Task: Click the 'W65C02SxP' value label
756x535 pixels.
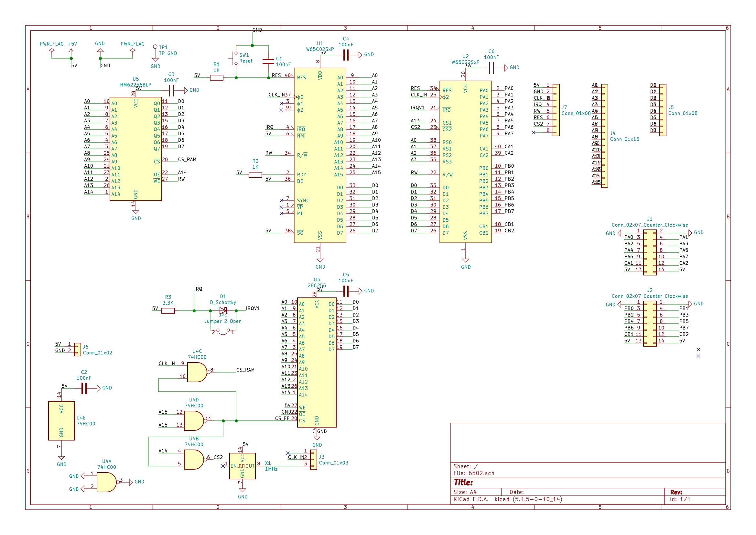Action: [x=320, y=50]
